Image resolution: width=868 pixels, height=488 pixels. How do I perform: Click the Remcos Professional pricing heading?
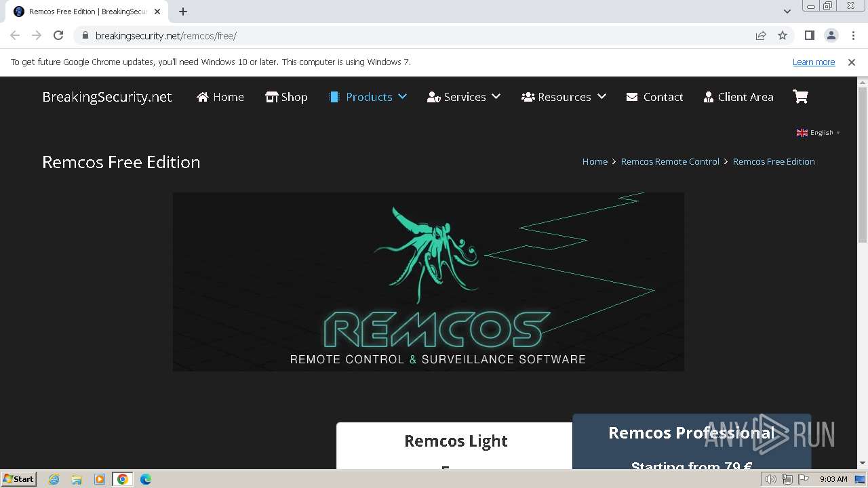click(x=691, y=433)
